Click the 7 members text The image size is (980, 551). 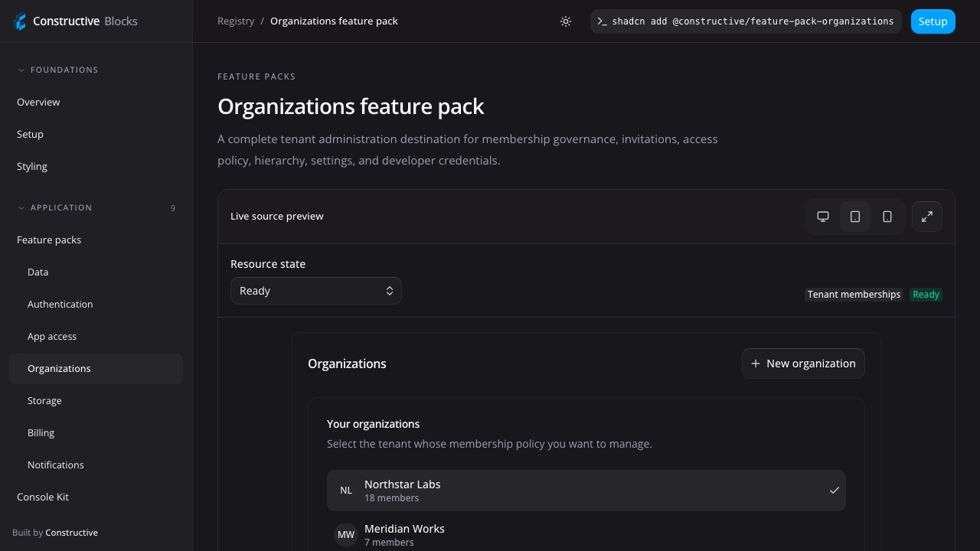tap(389, 543)
